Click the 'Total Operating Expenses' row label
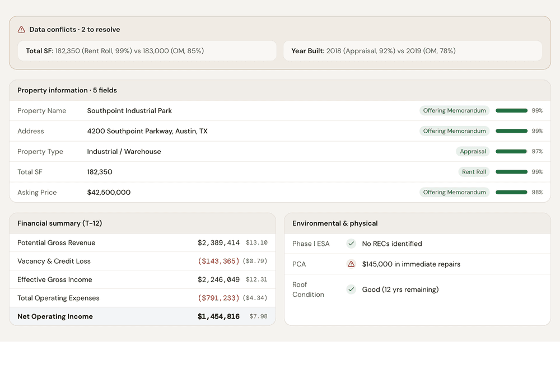This screenshot has width=560, height=392. click(58, 298)
